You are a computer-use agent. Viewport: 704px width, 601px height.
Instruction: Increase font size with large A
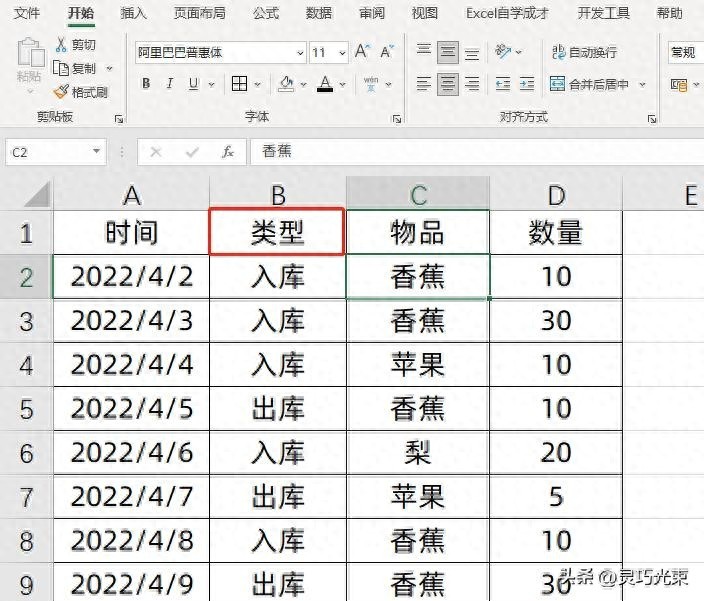click(x=362, y=51)
